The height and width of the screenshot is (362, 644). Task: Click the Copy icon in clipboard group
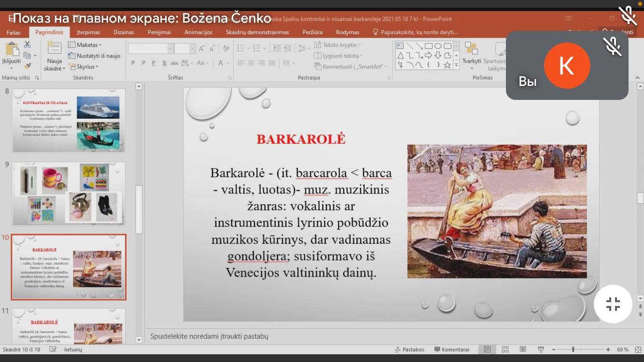tap(27, 56)
